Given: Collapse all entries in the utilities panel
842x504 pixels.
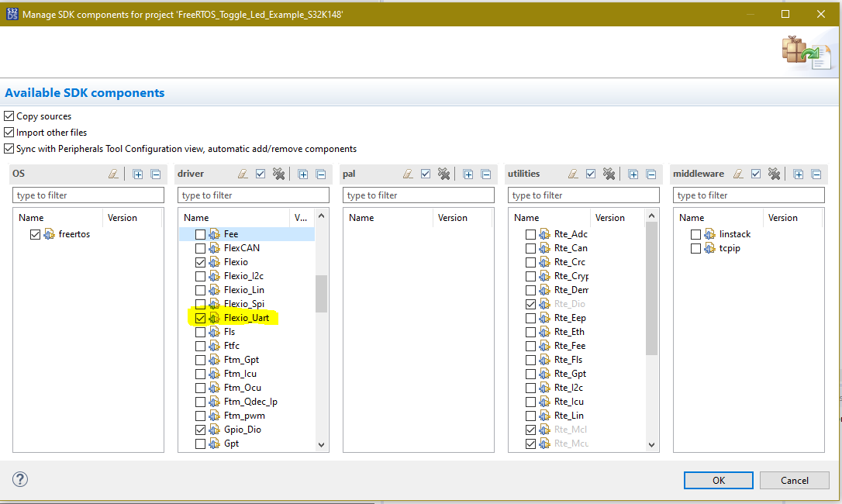Looking at the screenshot, I should 650,174.
